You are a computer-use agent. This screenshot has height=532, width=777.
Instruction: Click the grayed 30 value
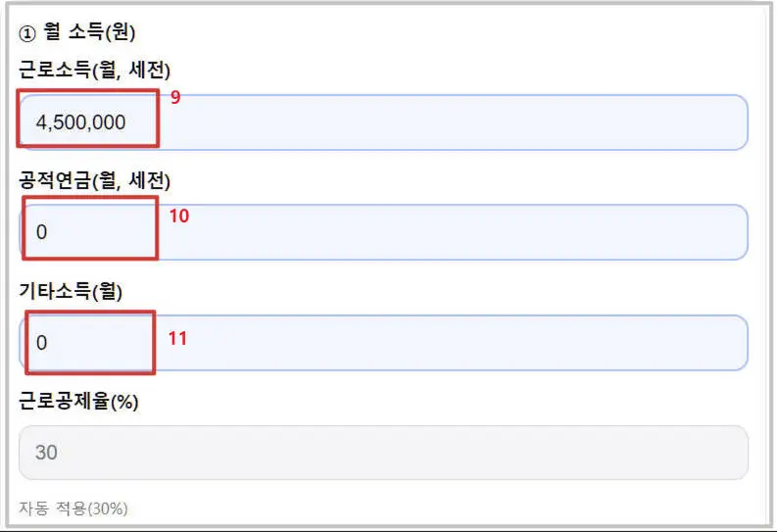pos(46,453)
